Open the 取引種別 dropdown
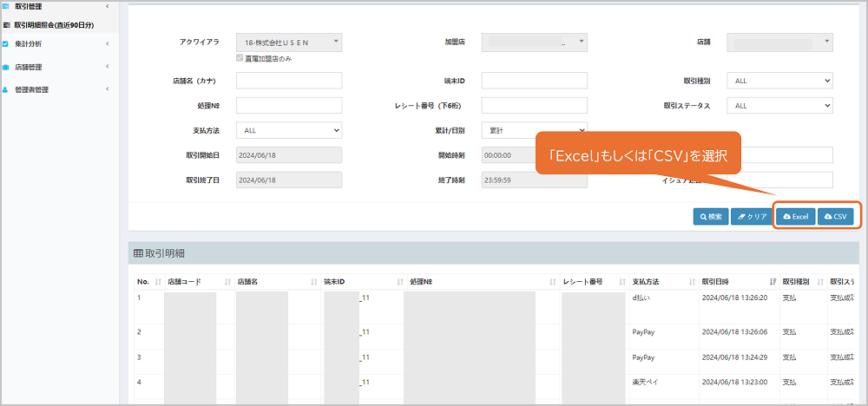 click(x=779, y=81)
